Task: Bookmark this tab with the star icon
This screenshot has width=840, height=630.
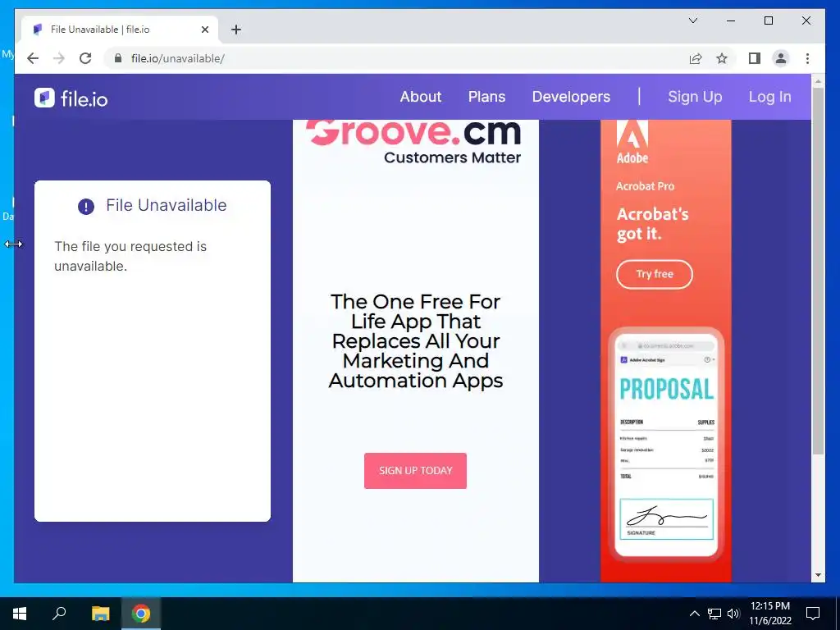Action: [x=722, y=58]
